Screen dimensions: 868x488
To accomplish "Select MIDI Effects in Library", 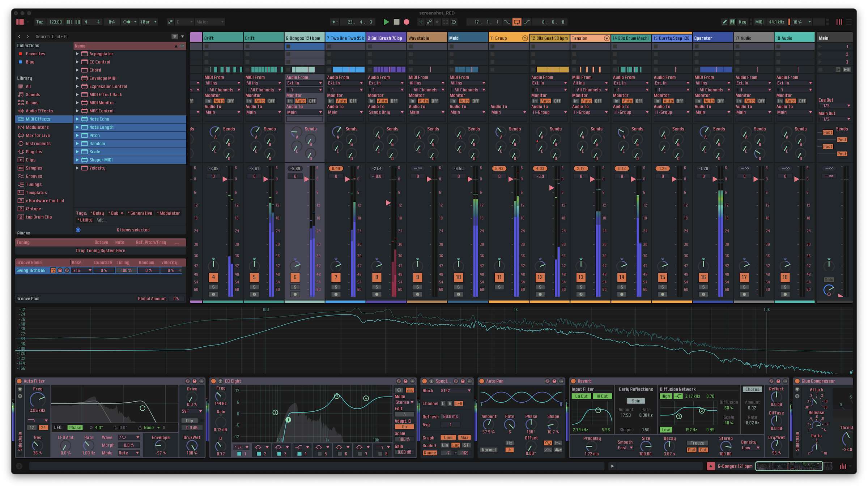I will 38,119.
